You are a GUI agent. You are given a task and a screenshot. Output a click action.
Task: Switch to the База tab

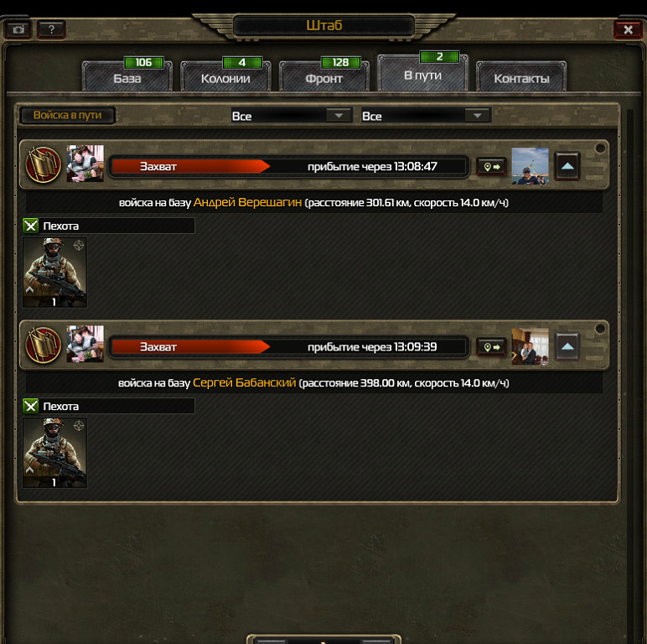pyautogui.click(x=127, y=77)
